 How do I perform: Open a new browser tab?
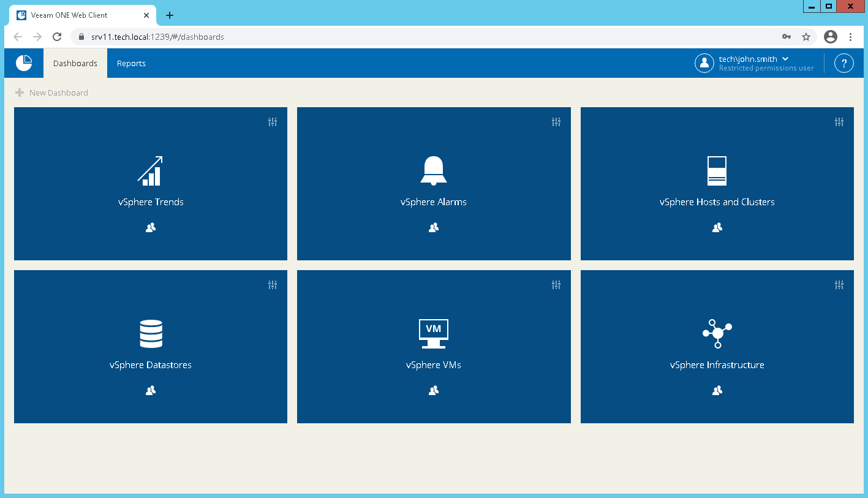pos(170,15)
